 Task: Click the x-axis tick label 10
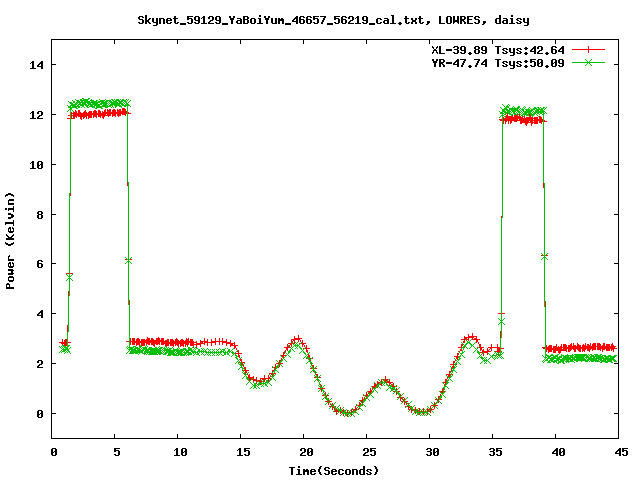(180, 452)
